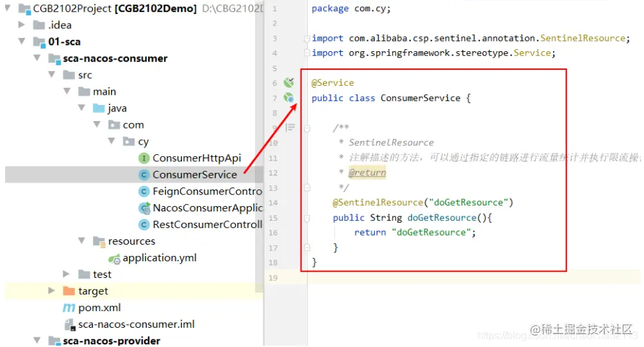Click the blue java source-root icon
Image resolution: width=644 pixels, height=347 pixels.
tap(99, 108)
